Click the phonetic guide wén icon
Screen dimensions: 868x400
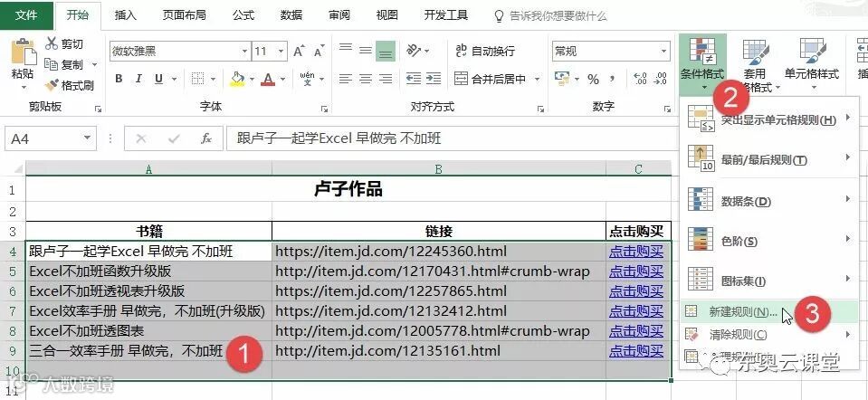tap(307, 79)
